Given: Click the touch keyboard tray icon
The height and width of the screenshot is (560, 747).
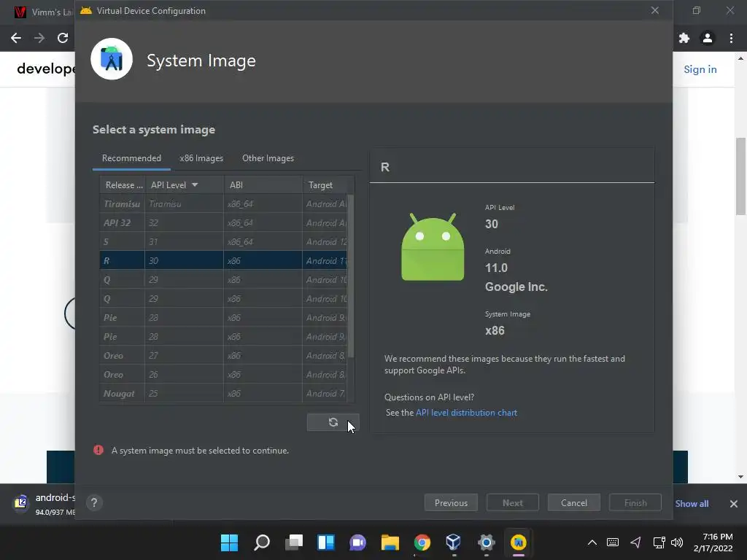Looking at the screenshot, I should coord(613,542).
